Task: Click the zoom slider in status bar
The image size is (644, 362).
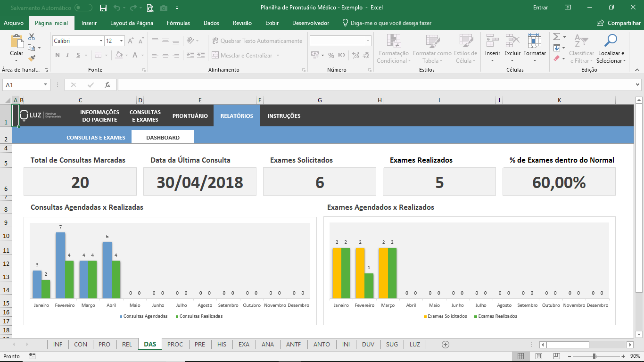Action: pyautogui.click(x=594, y=356)
